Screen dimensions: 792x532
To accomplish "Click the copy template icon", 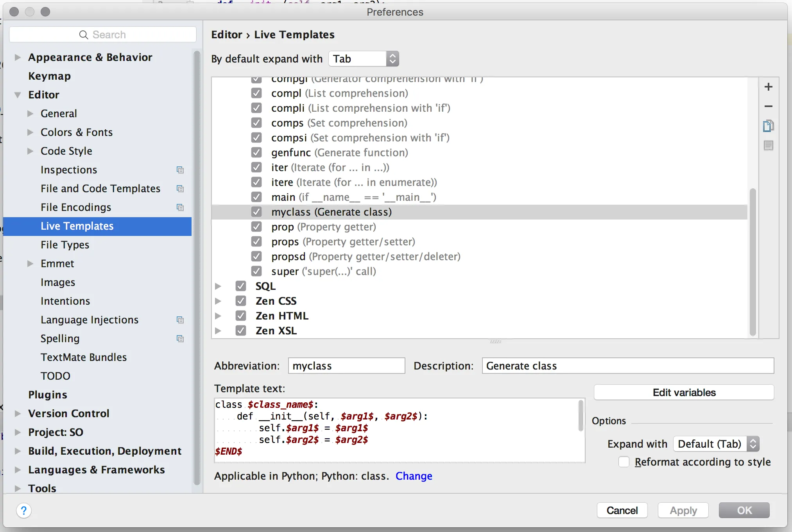I will [x=768, y=126].
